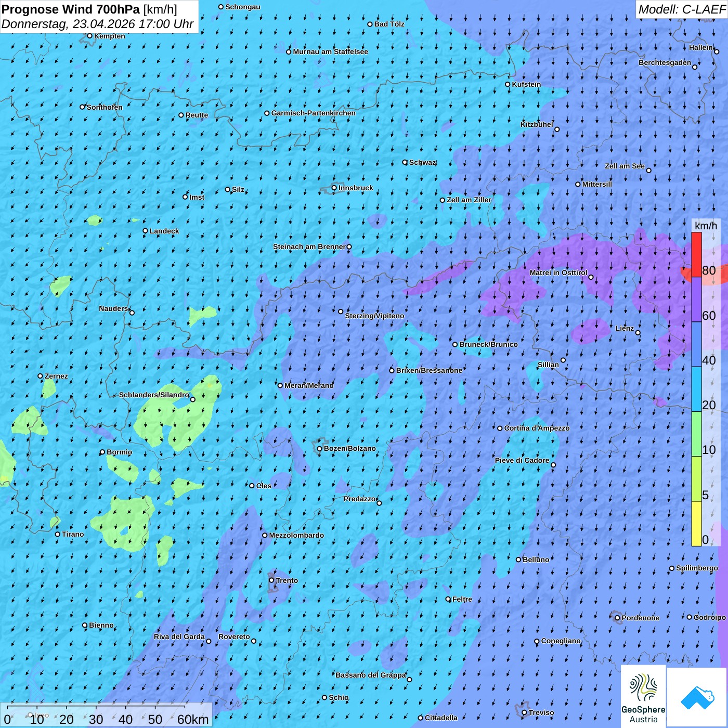Click the Schongau label
This screenshot has height=728, width=728.
(x=242, y=7)
